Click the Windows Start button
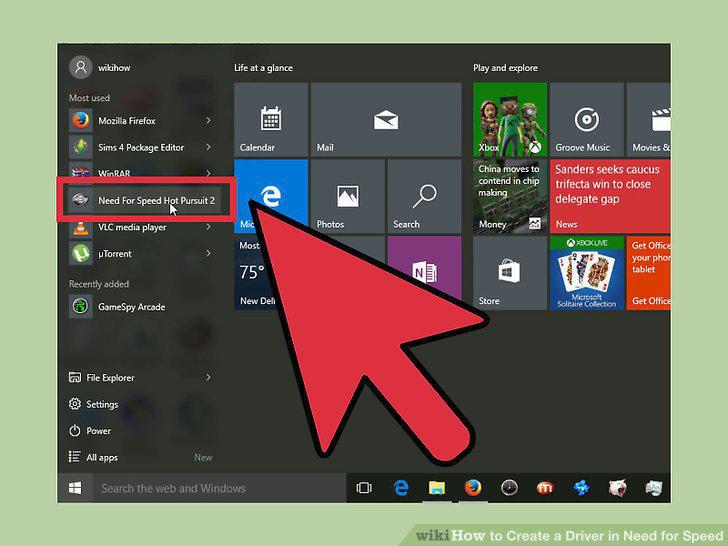This screenshot has width=728, height=546. tap(75, 488)
